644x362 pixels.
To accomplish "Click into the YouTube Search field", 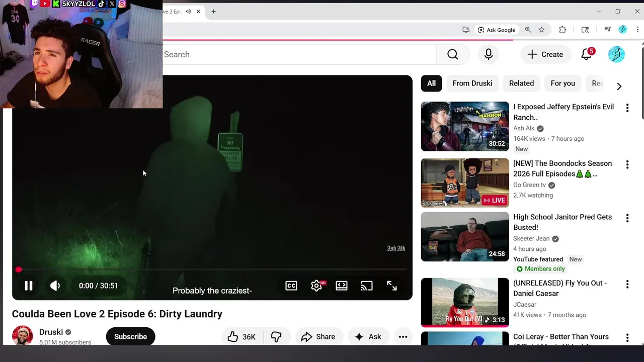I will pos(299,54).
